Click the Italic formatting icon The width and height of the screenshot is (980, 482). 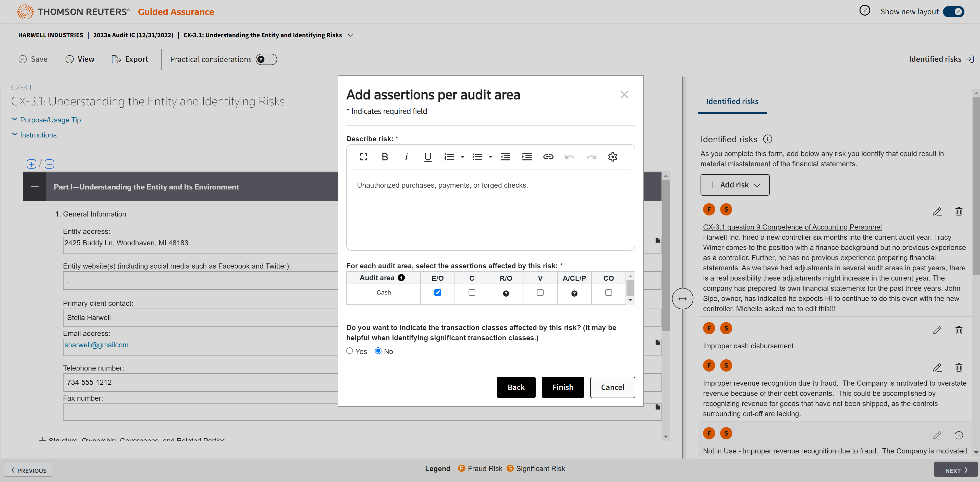tap(406, 157)
